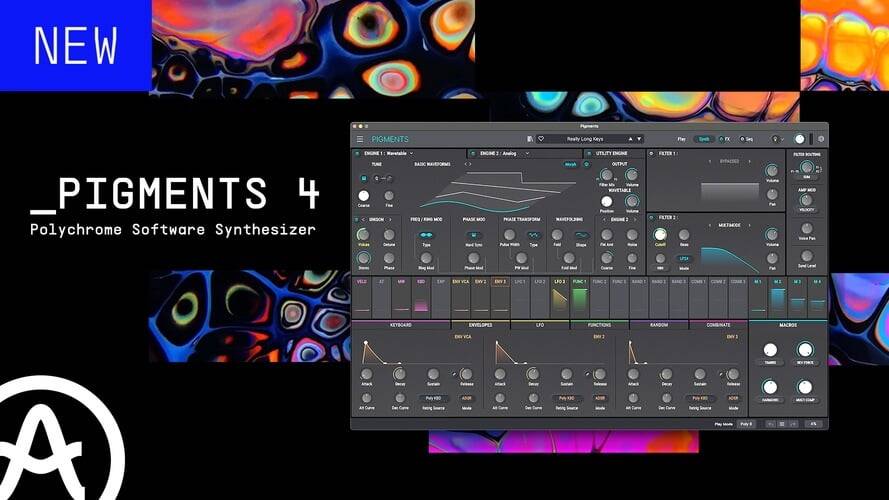
Task: Click the Arturia logo
Action: 55,439
